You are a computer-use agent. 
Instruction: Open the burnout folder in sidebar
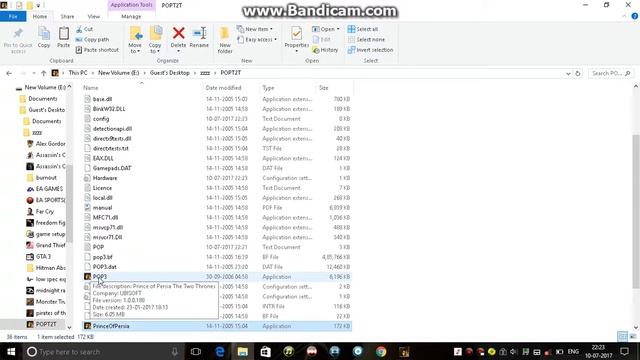click(46, 178)
